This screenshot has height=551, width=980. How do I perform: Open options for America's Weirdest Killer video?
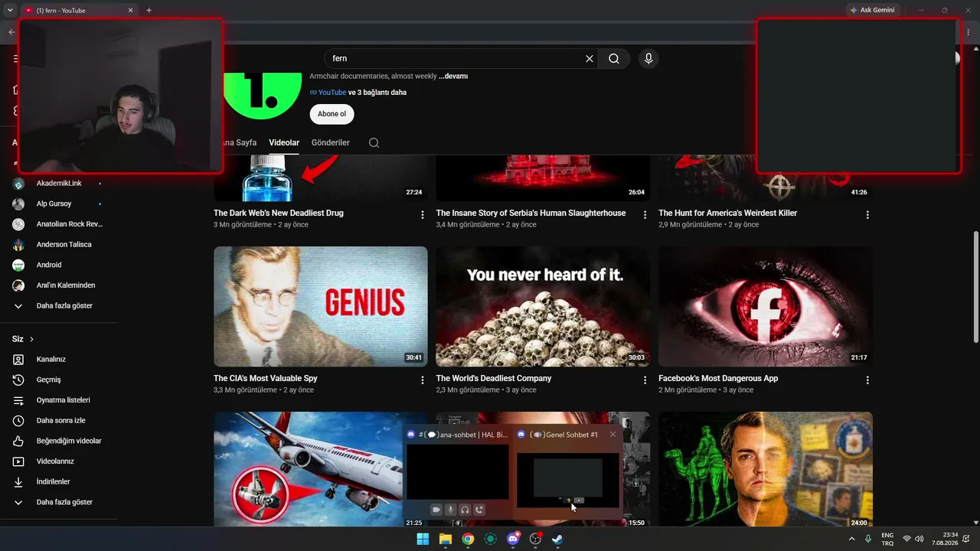tap(867, 215)
